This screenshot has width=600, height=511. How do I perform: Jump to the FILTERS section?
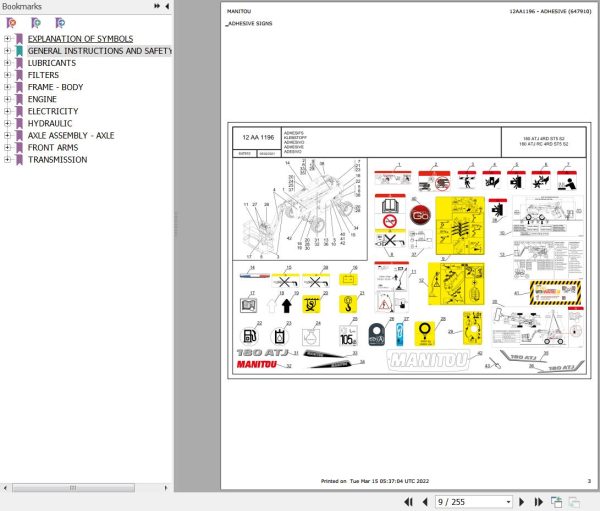[x=43, y=75]
